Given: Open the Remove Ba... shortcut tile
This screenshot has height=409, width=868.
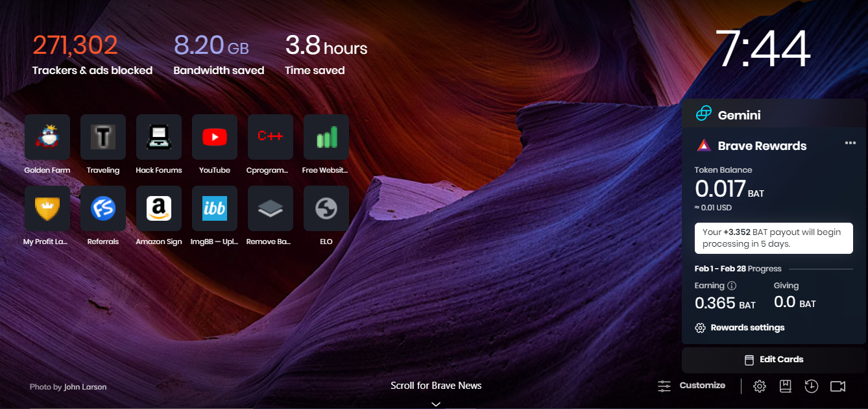Looking at the screenshot, I should pos(271,208).
